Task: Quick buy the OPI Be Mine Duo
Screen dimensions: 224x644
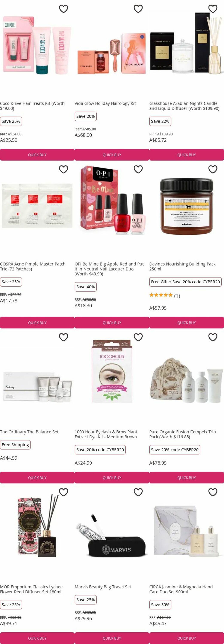Action: tap(112, 322)
